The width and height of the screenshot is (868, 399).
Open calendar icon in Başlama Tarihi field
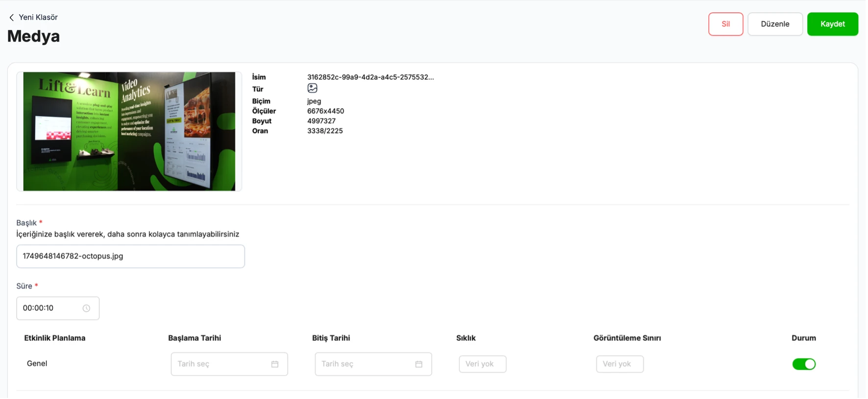[275, 365]
